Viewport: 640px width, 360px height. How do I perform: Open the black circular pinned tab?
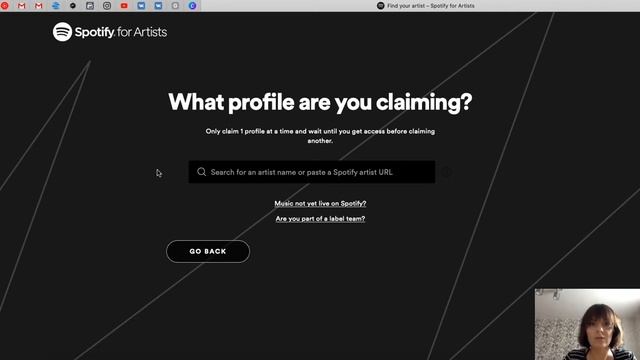coord(73,6)
